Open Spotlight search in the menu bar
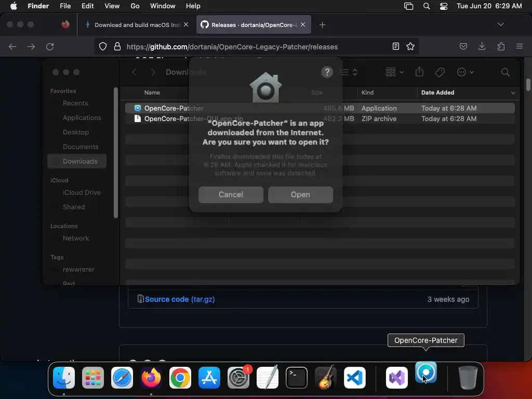This screenshot has width=532, height=399. point(427,6)
